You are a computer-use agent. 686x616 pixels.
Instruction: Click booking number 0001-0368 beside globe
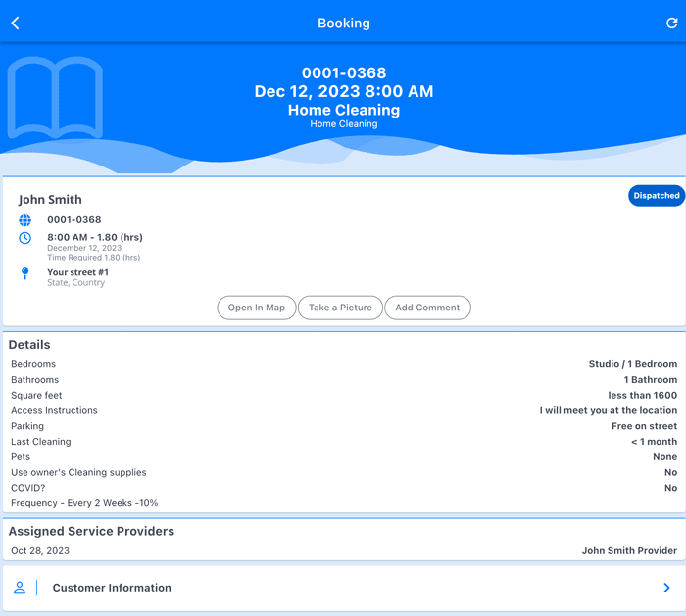pyautogui.click(x=74, y=220)
